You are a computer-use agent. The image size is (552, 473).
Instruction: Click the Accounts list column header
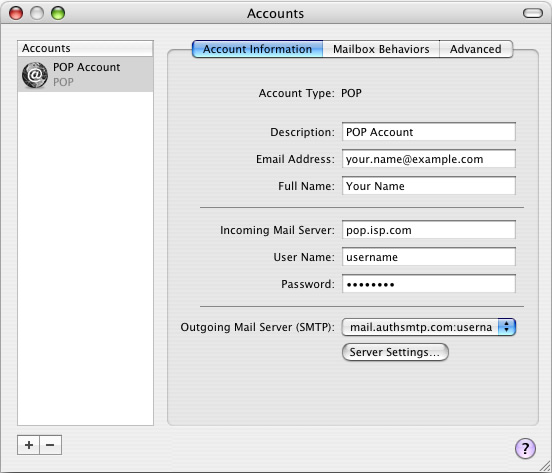point(85,48)
